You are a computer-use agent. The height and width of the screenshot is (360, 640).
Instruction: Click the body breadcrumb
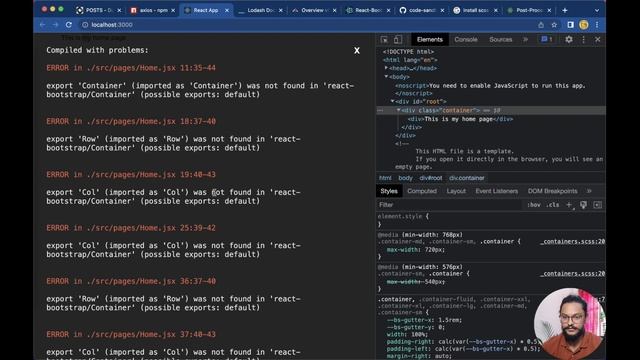405,178
